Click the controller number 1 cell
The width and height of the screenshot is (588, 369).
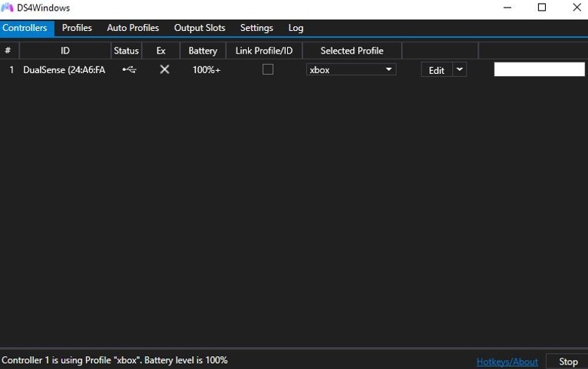click(x=11, y=70)
